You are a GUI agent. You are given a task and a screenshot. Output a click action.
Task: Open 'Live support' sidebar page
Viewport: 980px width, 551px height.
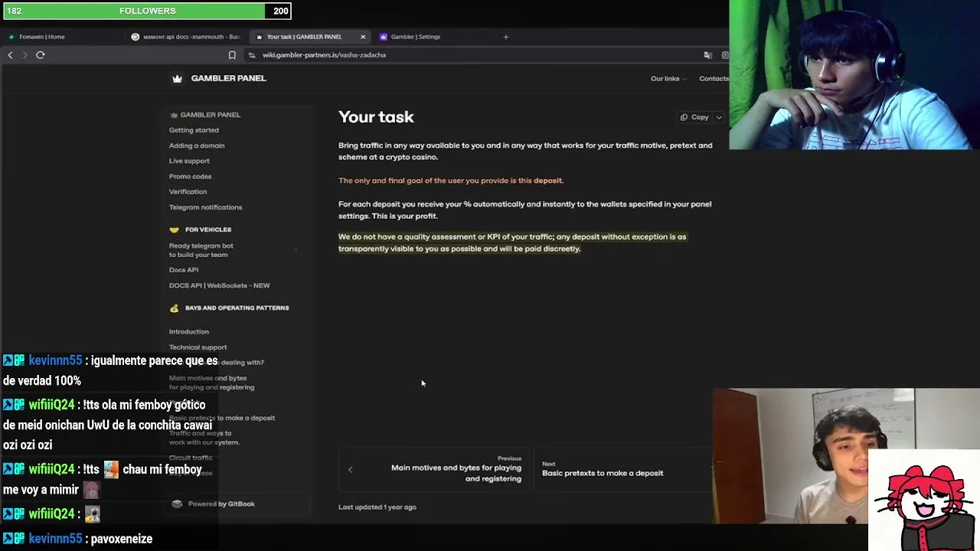(189, 161)
